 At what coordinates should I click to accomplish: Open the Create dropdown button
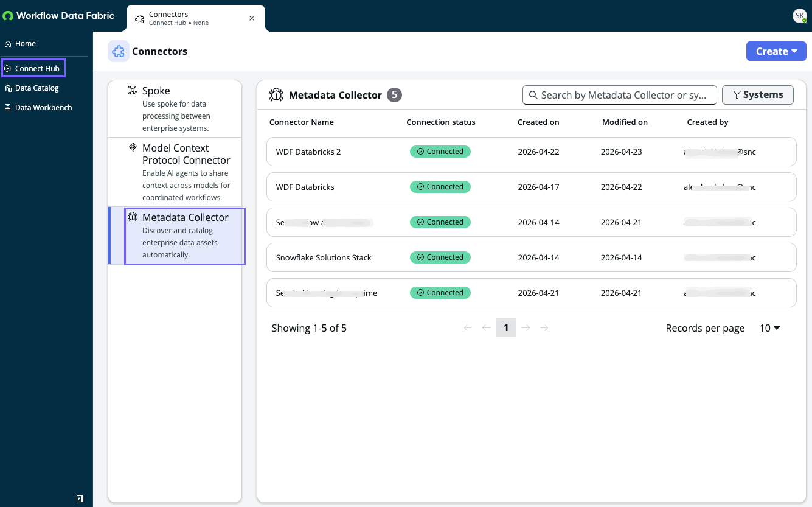776,52
